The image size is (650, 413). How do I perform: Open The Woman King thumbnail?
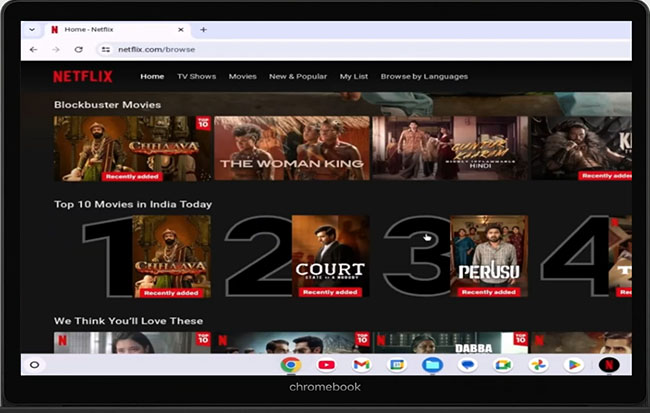(292, 148)
